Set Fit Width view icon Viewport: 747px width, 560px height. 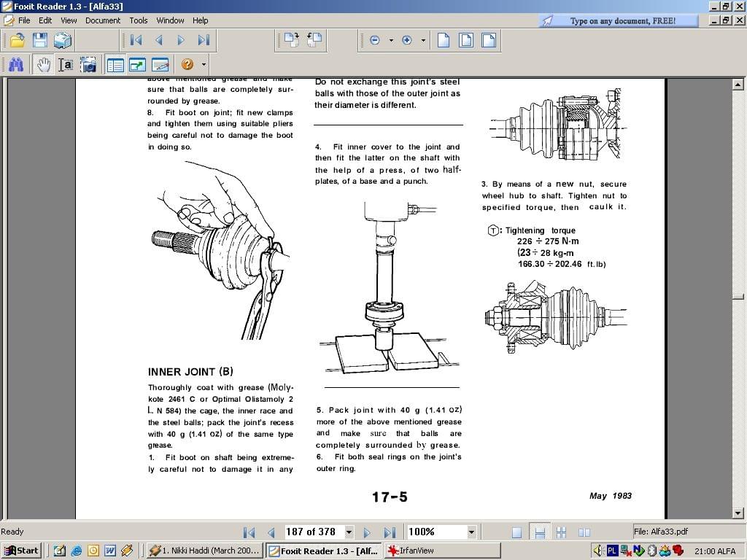489,41
